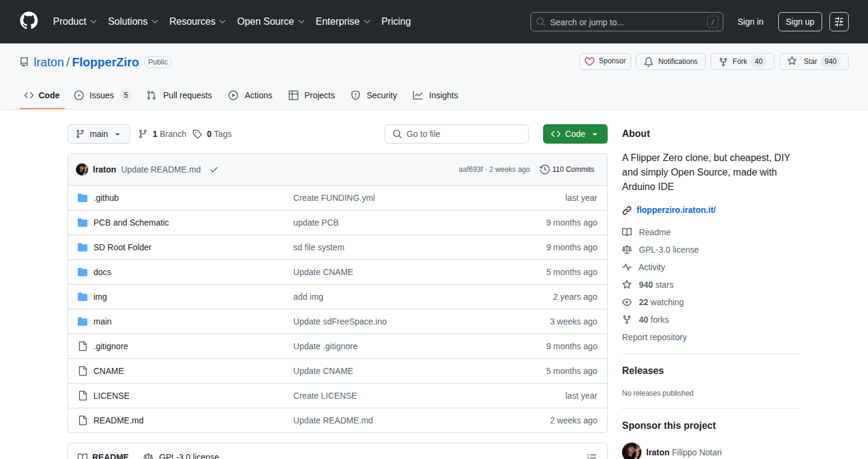
Task: Expand the Open Source menu
Action: coord(271,21)
